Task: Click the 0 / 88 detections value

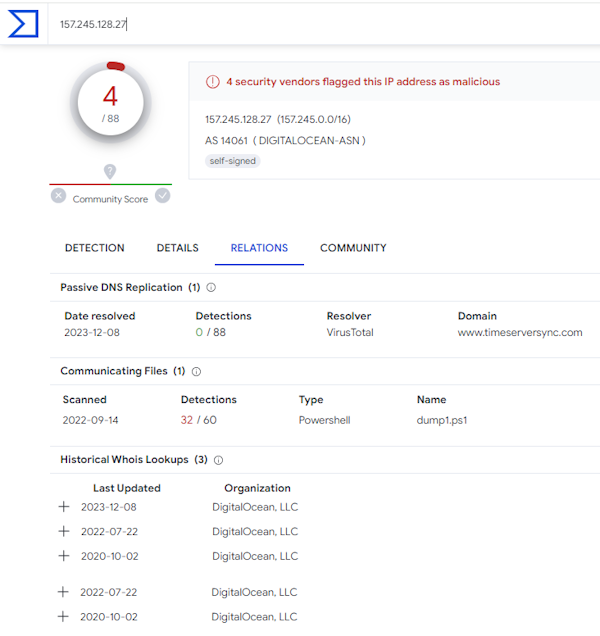Action: (211, 333)
